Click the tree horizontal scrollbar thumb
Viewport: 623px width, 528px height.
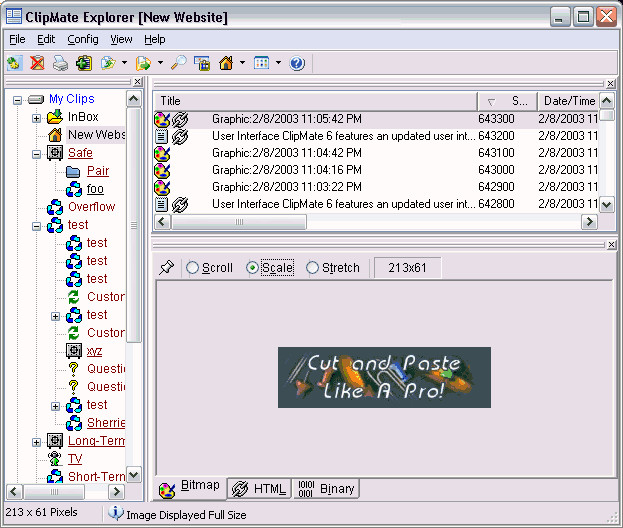coord(54,492)
